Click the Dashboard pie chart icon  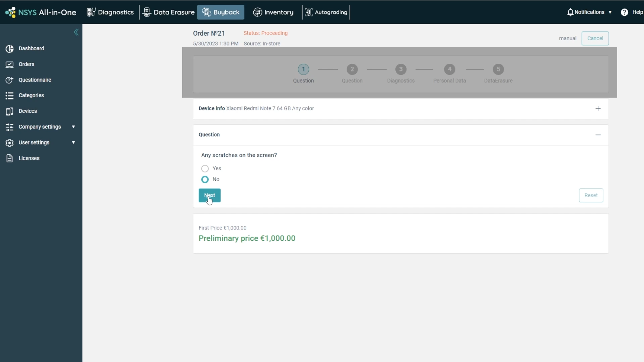[9, 49]
